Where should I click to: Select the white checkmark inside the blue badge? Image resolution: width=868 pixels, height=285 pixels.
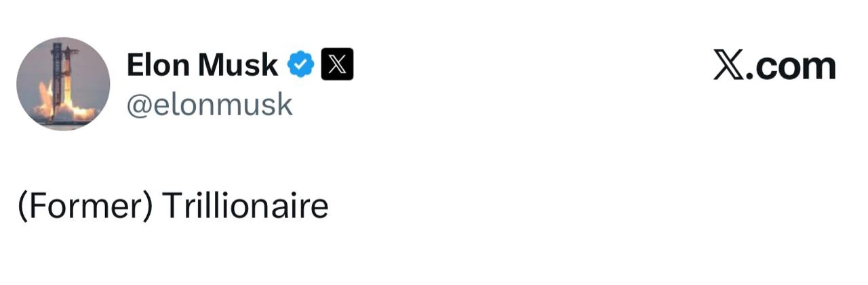[x=301, y=65]
